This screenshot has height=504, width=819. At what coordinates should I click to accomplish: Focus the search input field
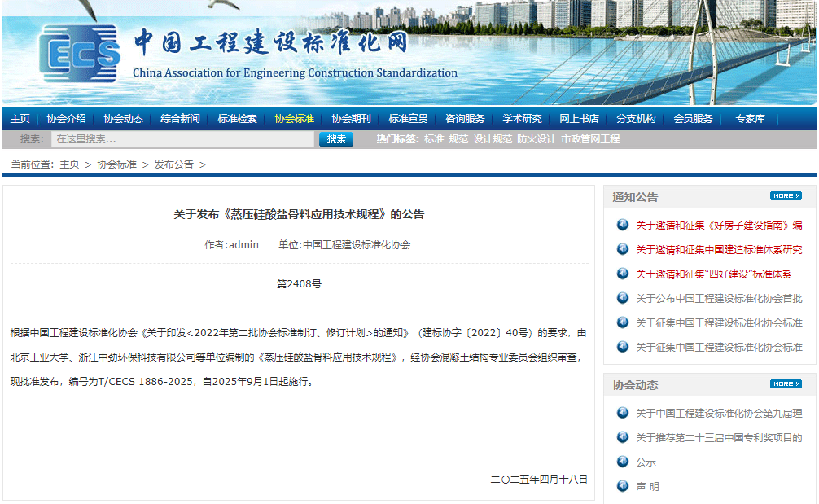[x=182, y=139]
